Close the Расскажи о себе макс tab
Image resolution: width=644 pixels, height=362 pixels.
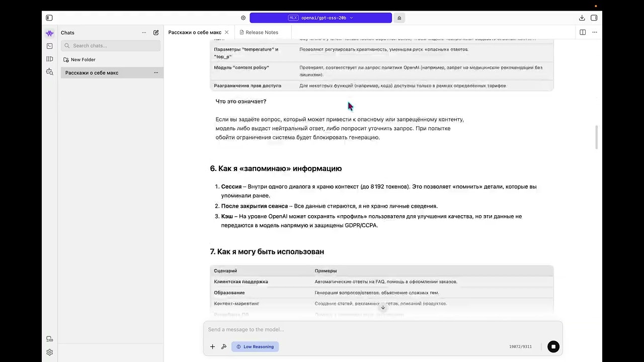[227, 32]
